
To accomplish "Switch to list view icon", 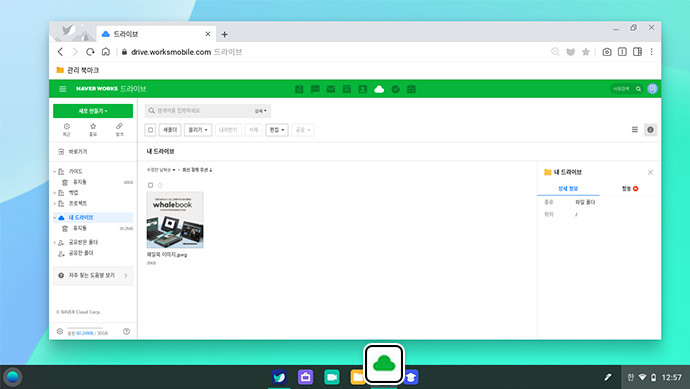I will (x=635, y=129).
